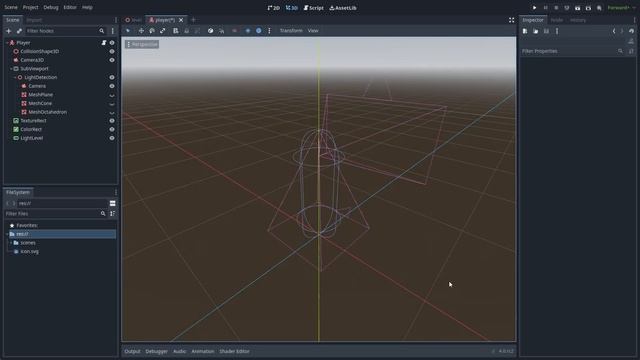Click the Movie Maker mode icon
640x360 pixels.
(599, 8)
